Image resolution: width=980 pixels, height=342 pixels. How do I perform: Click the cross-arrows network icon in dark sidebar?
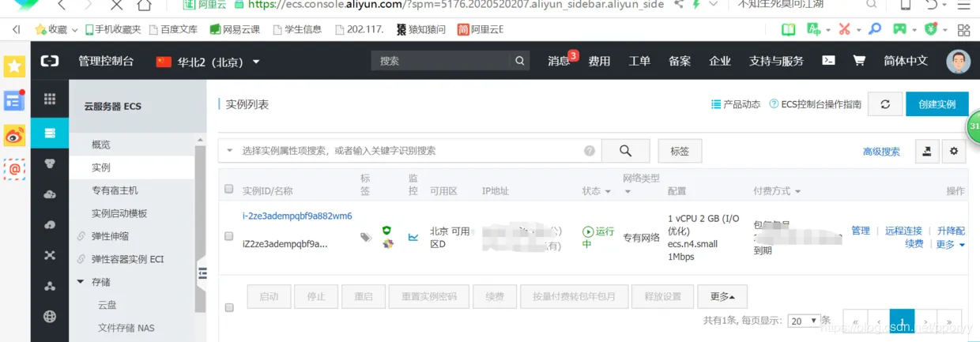50,255
